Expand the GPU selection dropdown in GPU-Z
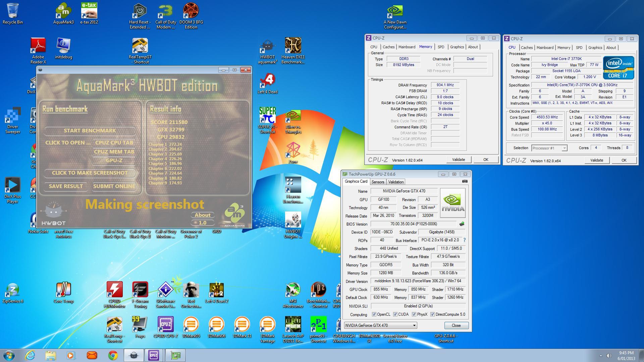This screenshot has width=644, height=362. pos(414,325)
